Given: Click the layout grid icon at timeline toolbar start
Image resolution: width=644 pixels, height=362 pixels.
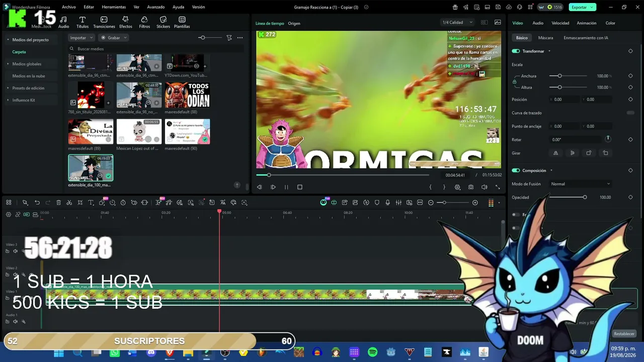Looking at the screenshot, I should click(x=9, y=203).
